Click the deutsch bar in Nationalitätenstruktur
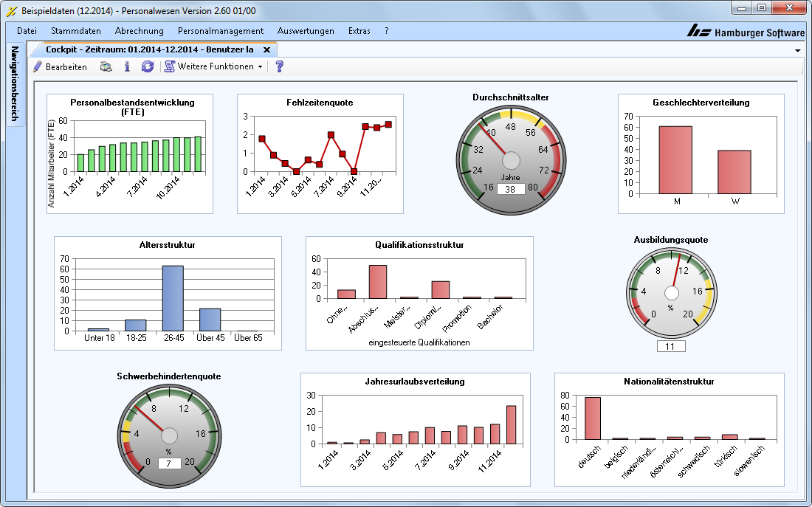Screen dimensions: 812x507 point(593,418)
